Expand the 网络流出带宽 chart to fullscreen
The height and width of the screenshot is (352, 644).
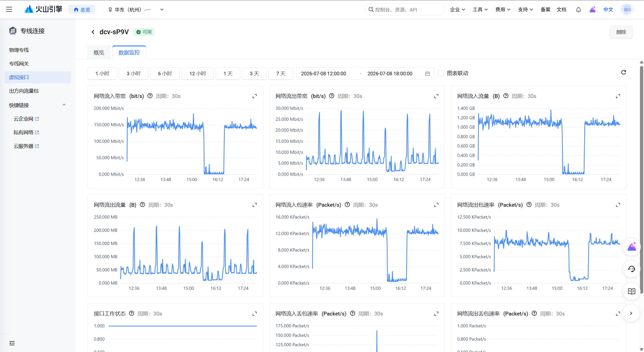click(x=436, y=96)
